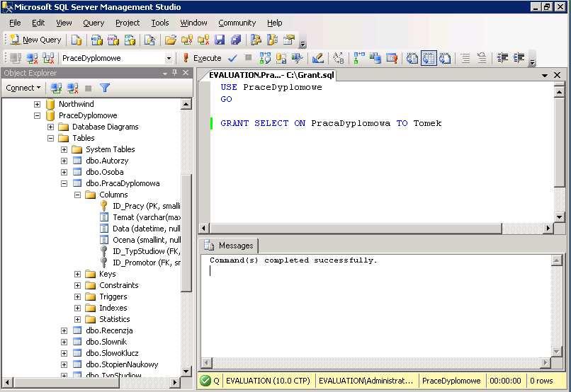Click the Stop icon in Object Explorer
Image resolution: width=571 pixels, height=392 pixels.
(x=88, y=88)
